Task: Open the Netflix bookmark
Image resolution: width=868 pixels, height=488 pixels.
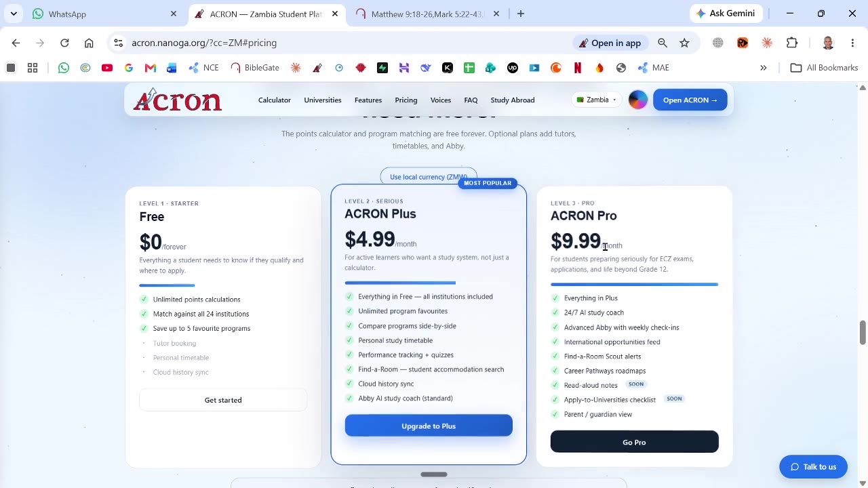Action: pyautogui.click(x=578, y=68)
